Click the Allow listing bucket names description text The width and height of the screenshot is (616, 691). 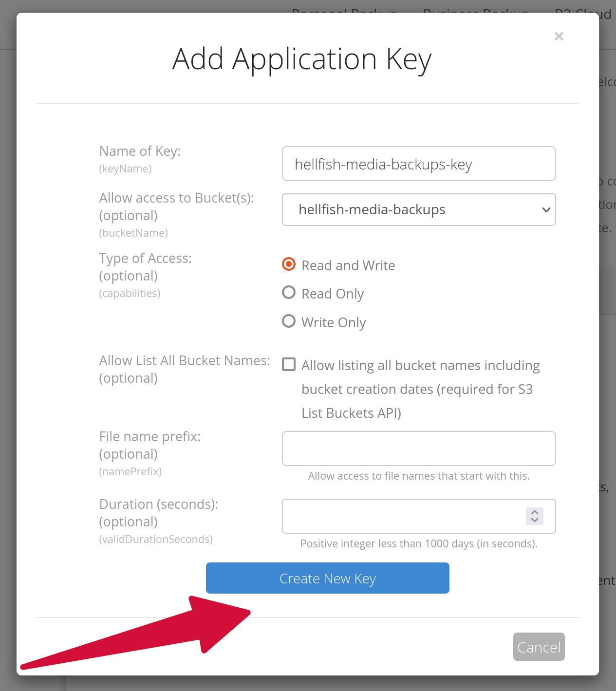tap(421, 389)
